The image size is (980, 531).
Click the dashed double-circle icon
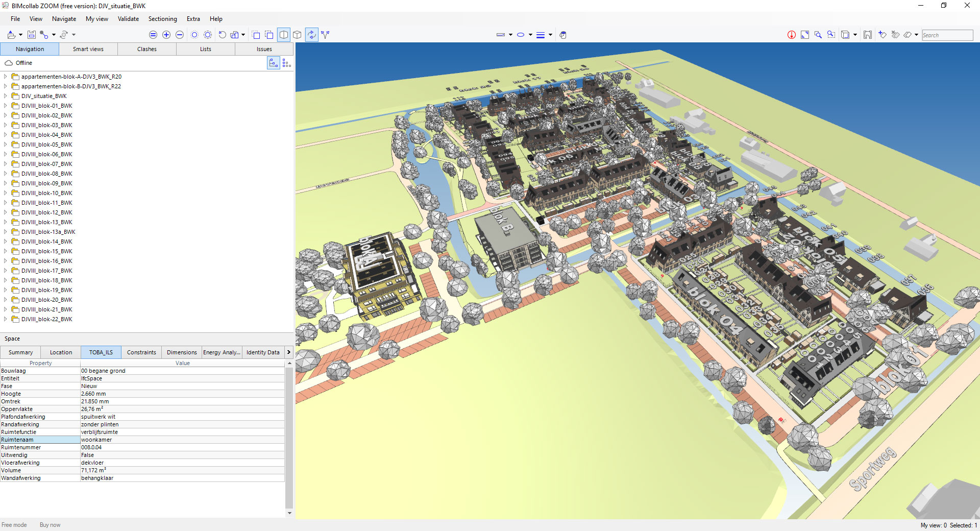pyautogui.click(x=208, y=35)
